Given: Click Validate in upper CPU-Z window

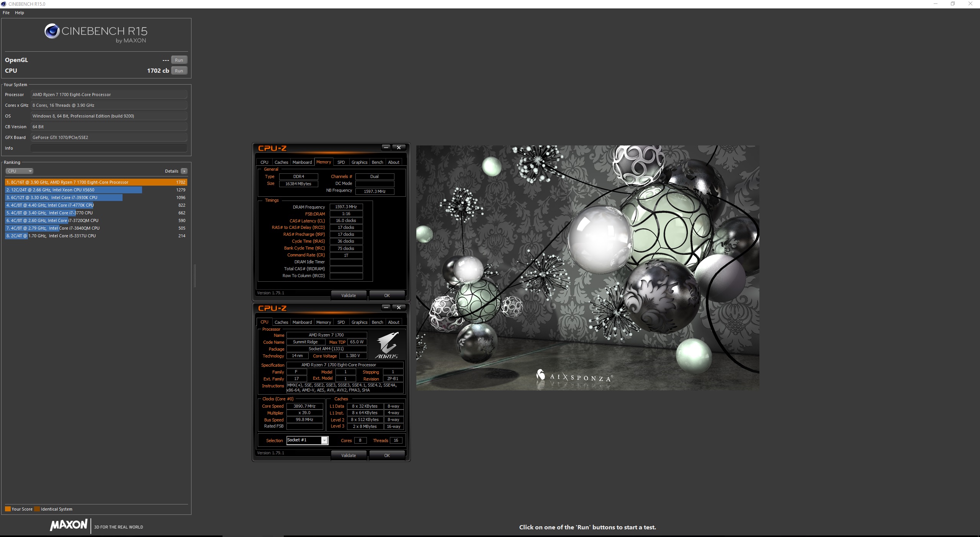Looking at the screenshot, I should click(348, 295).
